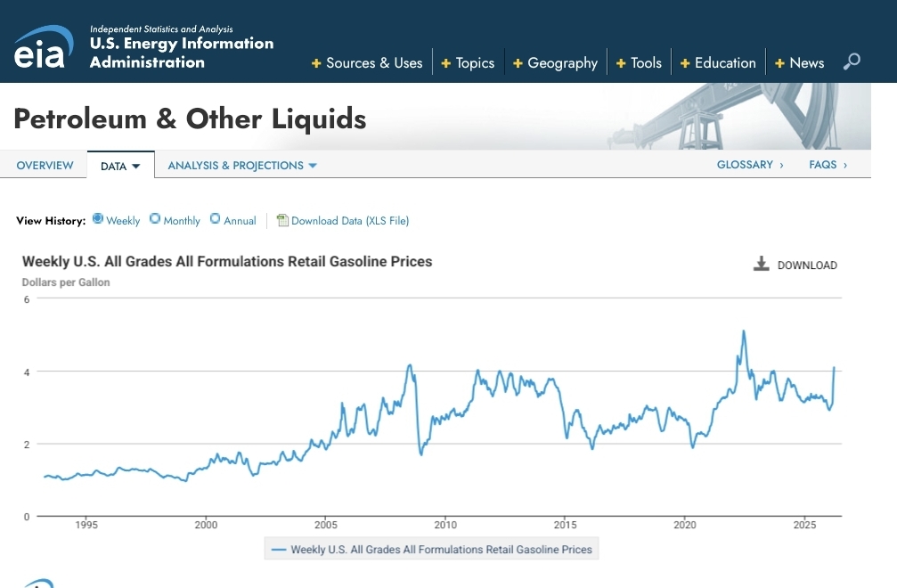Screen dimensions: 897x588
Task: Open the Tools menu
Action: point(646,63)
